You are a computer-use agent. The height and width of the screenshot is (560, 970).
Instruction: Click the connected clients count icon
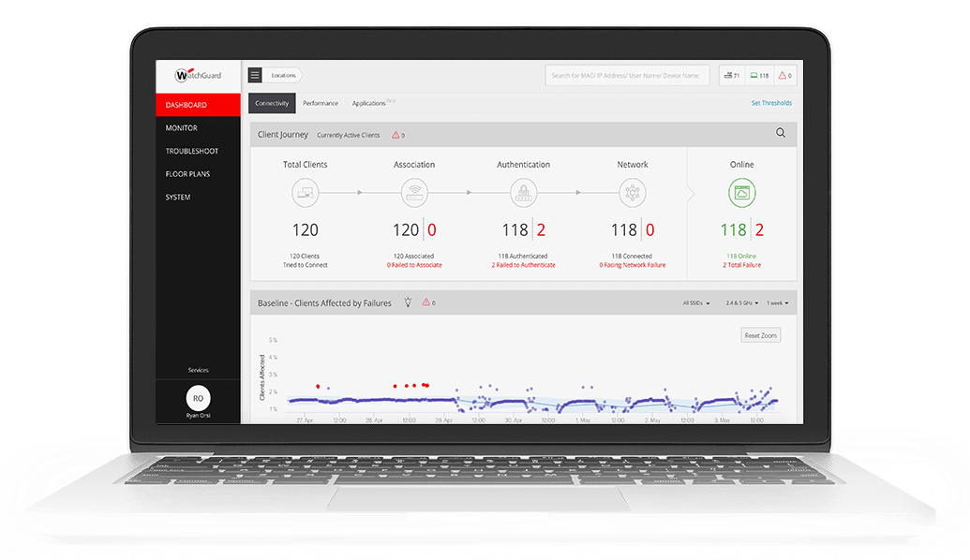(754, 75)
